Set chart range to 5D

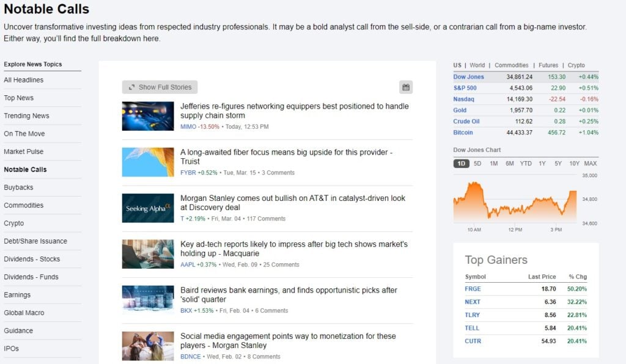pos(477,164)
